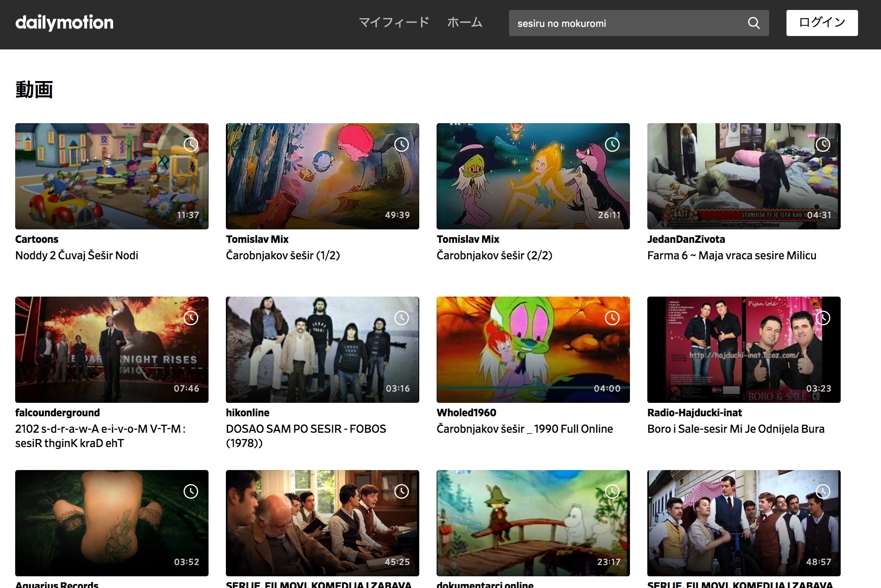The width and height of the screenshot is (881, 588).
Task: Open マイフィード in the navigation
Action: 394,23
